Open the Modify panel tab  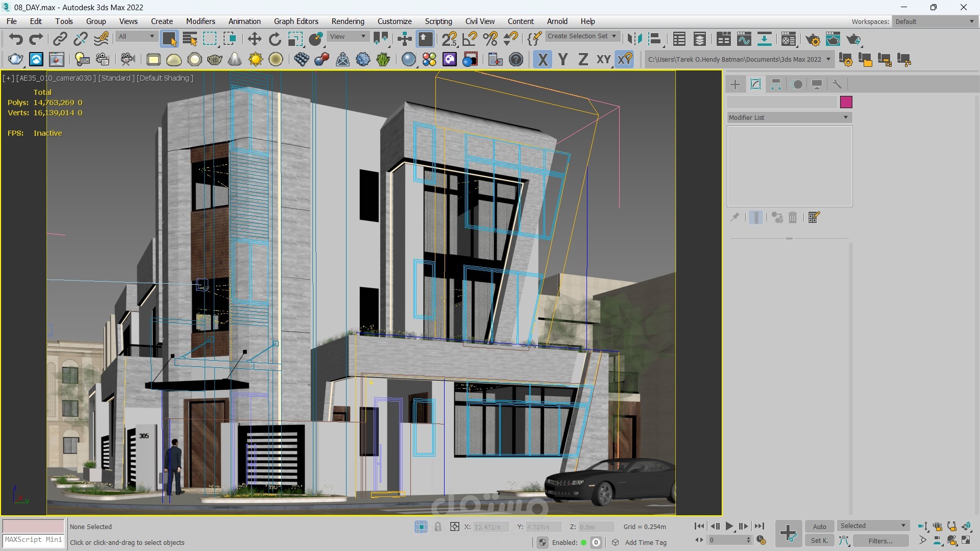755,84
